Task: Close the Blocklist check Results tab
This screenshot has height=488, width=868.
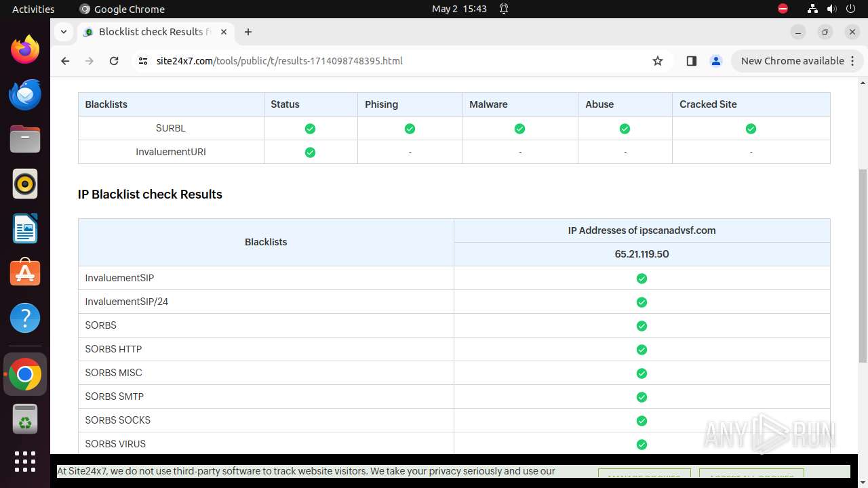Action: click(224, 32)
